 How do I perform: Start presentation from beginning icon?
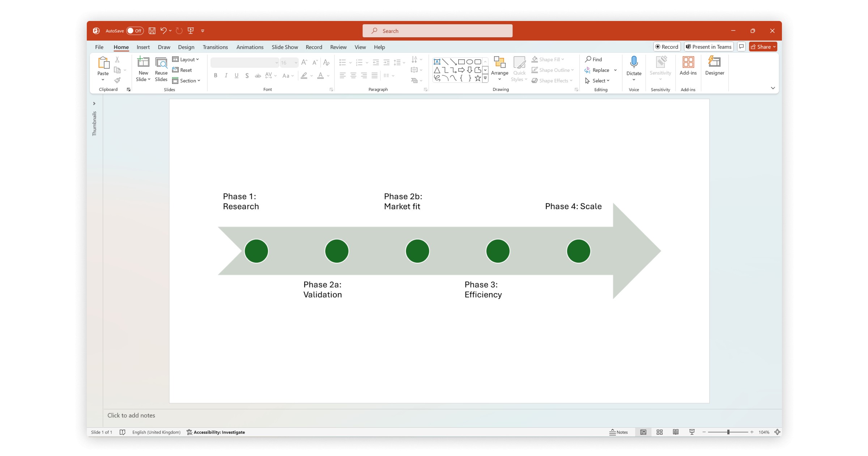point(191,31)
